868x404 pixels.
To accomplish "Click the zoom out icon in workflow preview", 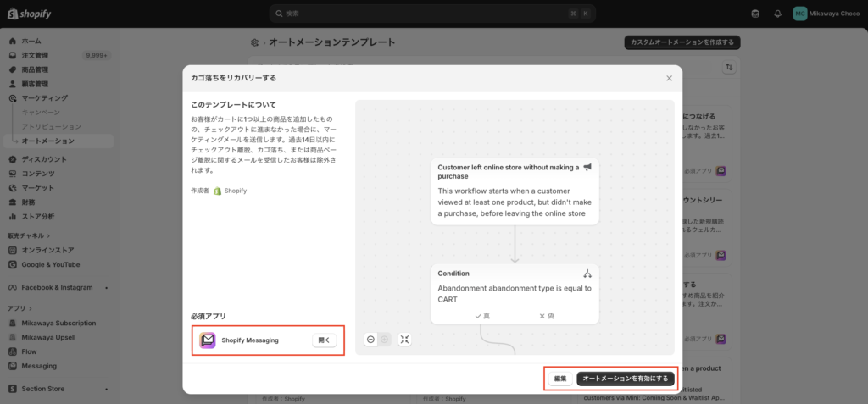I will (x=371, y=340).
